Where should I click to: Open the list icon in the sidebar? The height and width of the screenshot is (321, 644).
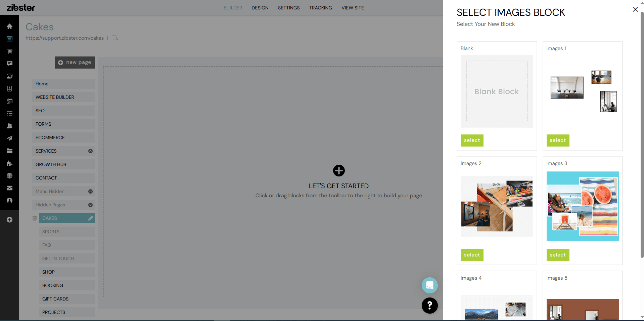tap(9, 114)
